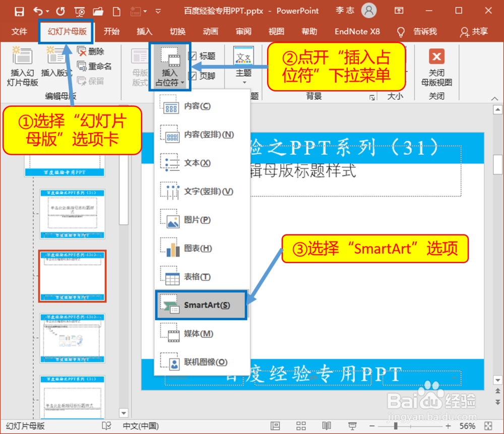Start Slide Show from status bar

pos(352,426)
